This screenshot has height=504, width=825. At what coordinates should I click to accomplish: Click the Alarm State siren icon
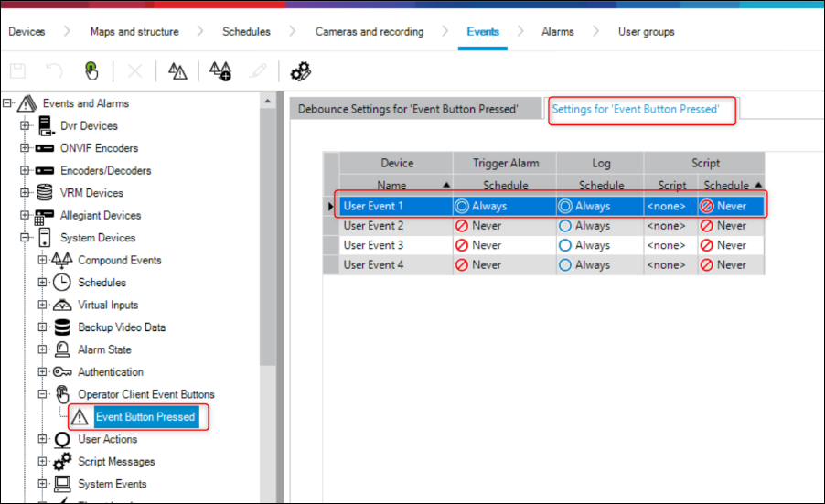tap(62, 349)
